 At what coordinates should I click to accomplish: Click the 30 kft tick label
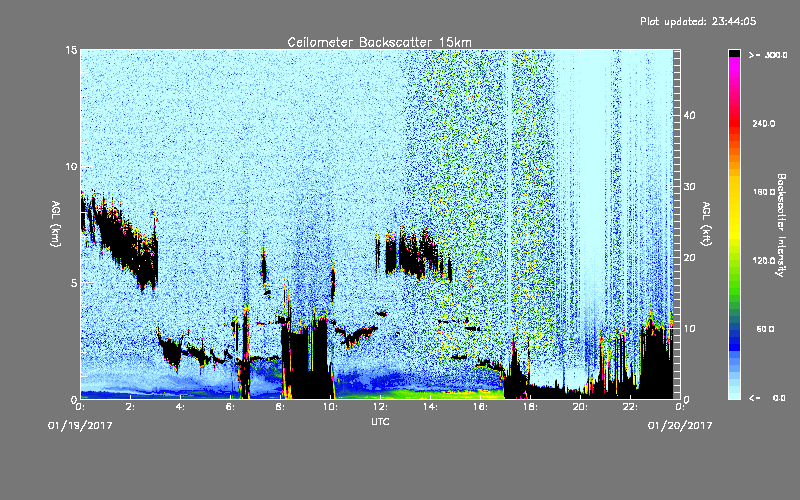689,186
